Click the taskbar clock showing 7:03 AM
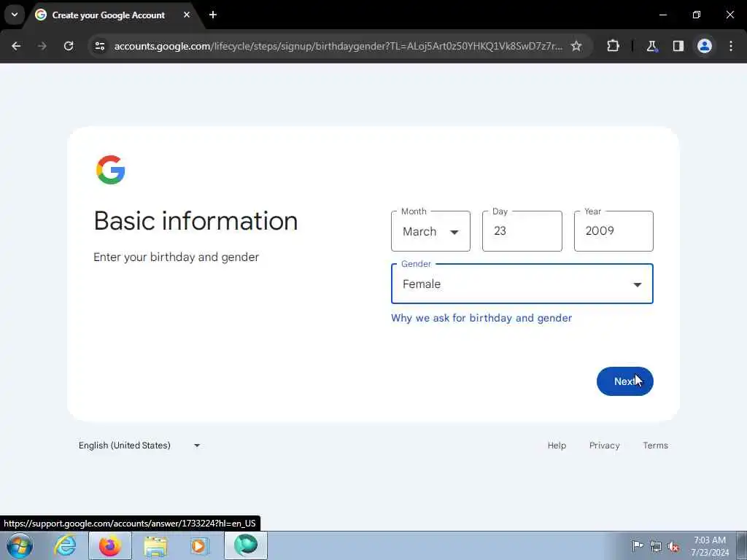The image size is (747, 560). point(709,546)
